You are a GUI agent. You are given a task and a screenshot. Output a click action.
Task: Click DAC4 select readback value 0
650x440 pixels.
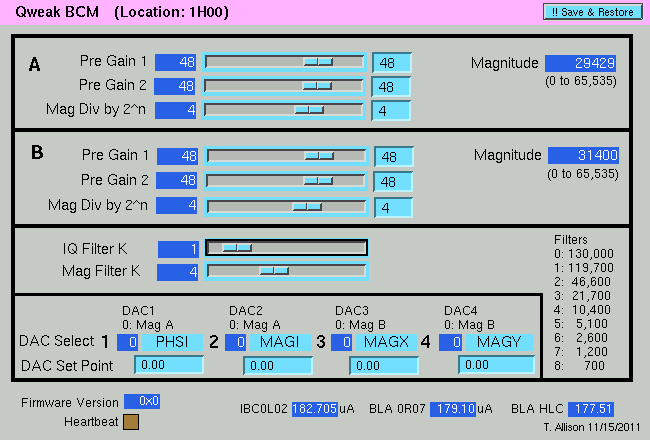coord(450,342)
